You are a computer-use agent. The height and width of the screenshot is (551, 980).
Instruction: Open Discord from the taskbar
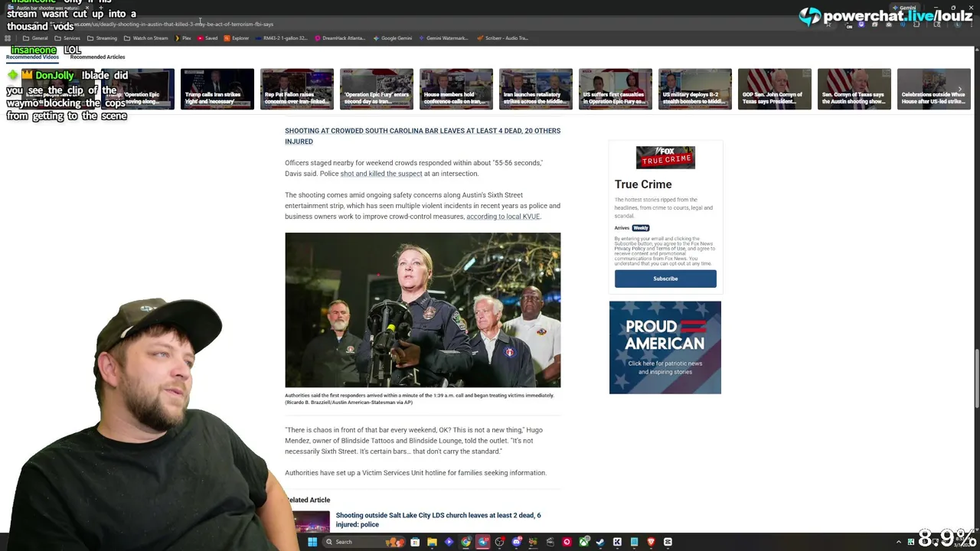click(x=516, y=542)
